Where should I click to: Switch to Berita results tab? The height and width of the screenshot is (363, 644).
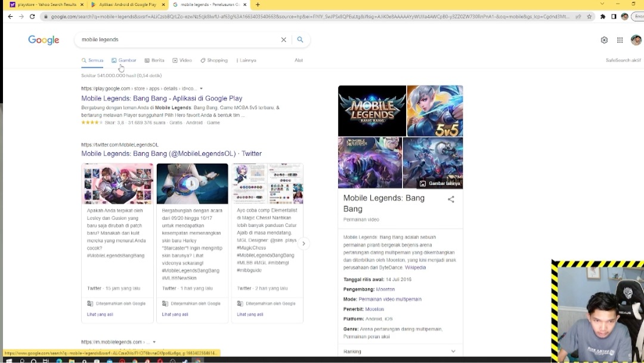pyautogui.click(x=154, y=60)
